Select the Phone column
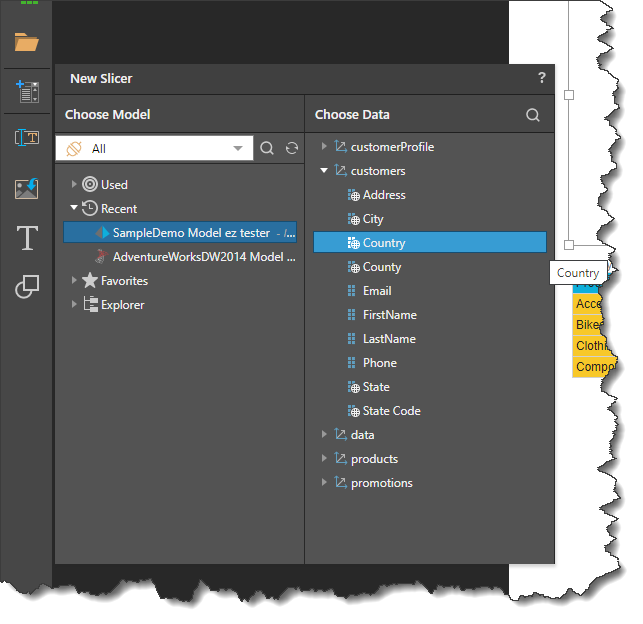Image resolution: width=643 pixels, height=624 pixels. [x=380, y=363]
